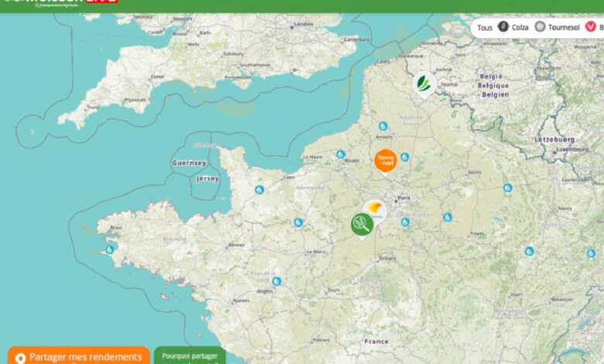
Task: Click the blue marker near Brest
Action: point(110,249)
